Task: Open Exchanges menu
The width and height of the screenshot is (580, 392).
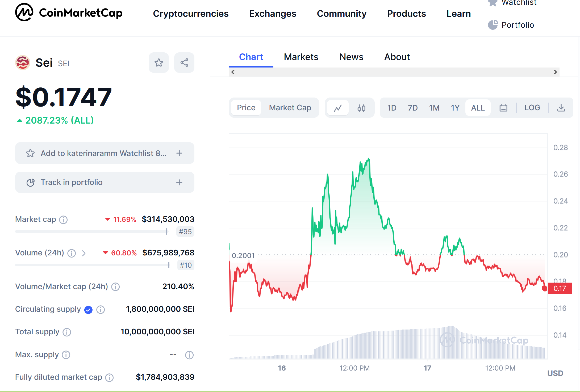Action: (273, 14)
